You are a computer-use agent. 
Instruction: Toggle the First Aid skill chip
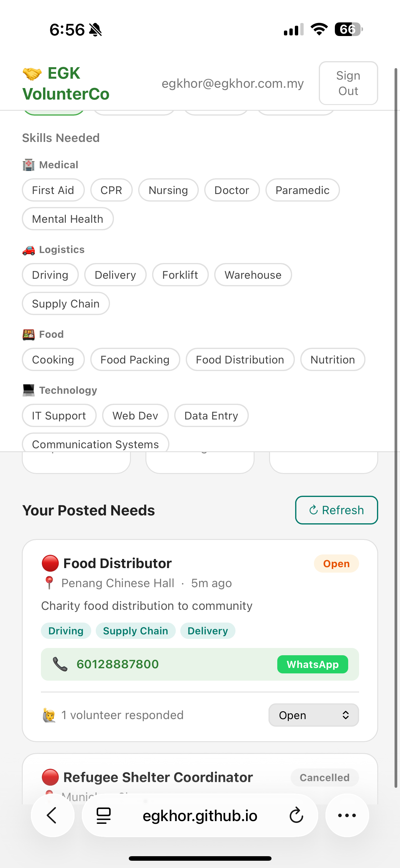53,190
